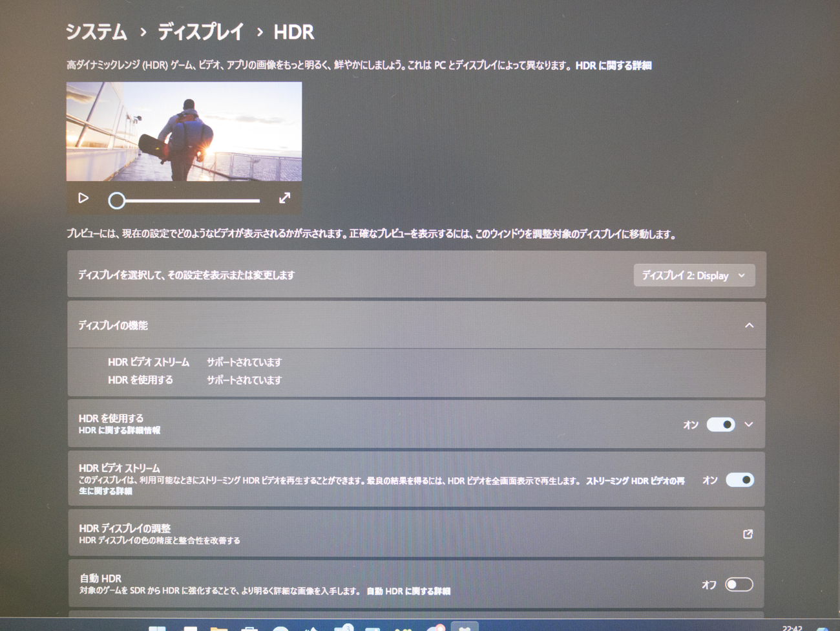Enable the 自動 HDR toggle
The height and width of the screenshot is (631, 840).
pos(739,584)
